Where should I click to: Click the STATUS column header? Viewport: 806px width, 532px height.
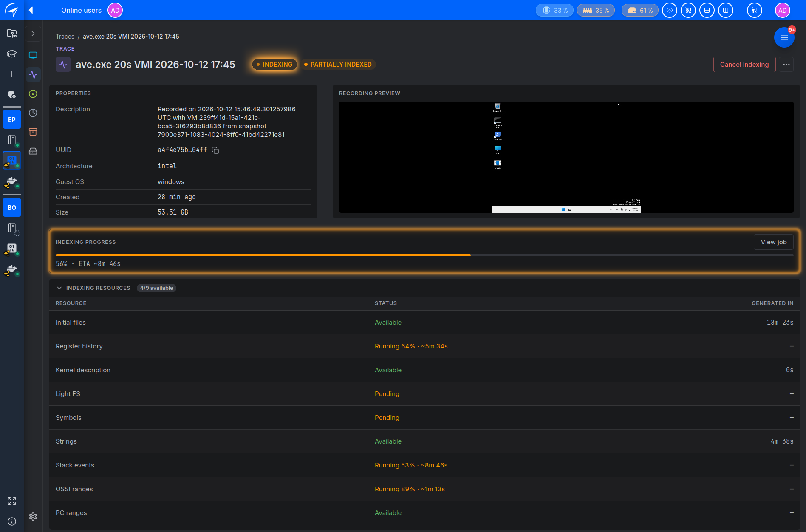pos(386,303)
